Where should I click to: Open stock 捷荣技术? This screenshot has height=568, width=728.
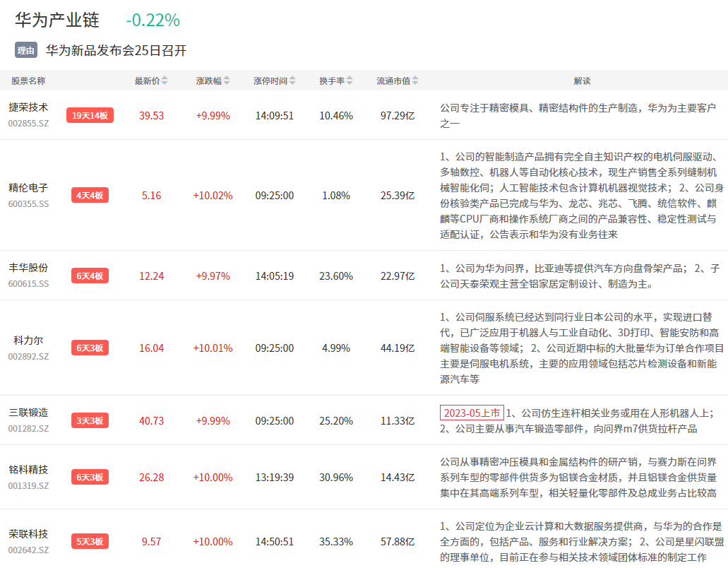[x=28, y=107]
